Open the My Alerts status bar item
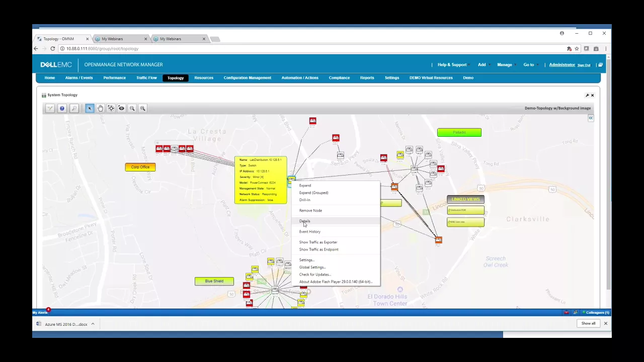The width and height of the screenshot is (644, 362). [x=40, y=313]
